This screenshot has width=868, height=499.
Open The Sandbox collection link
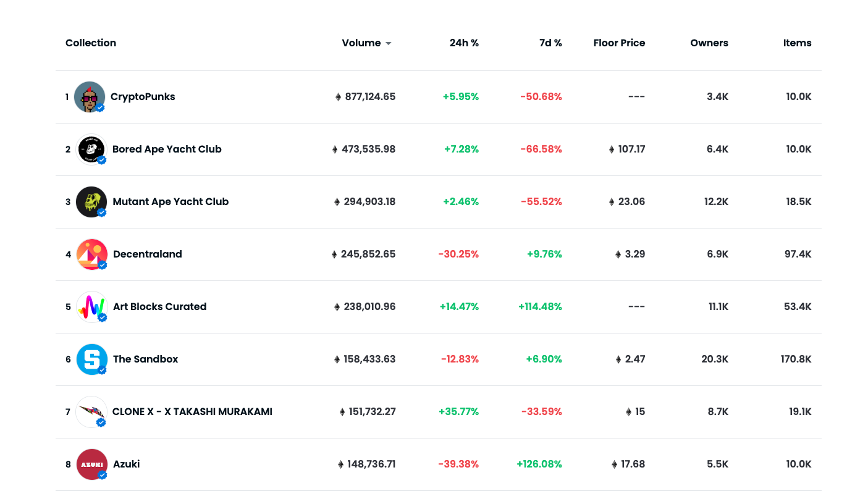point(146,359)
